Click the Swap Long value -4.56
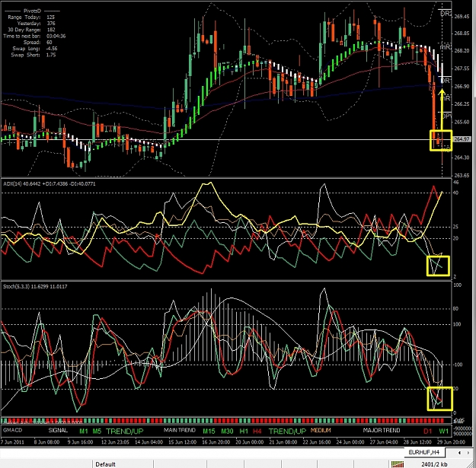This screenshot has width=476, height=468. click(x=52, y=49)
